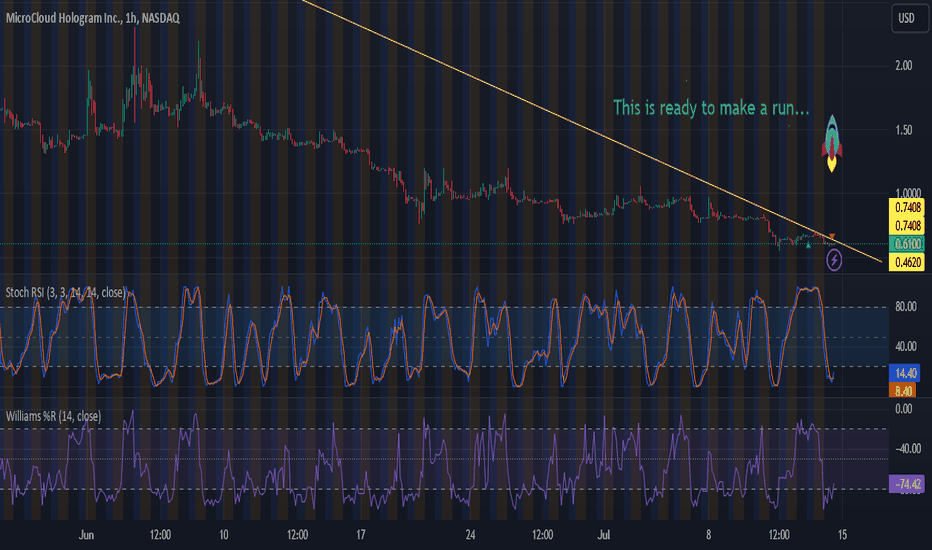Click the 15 date label on time axis
Screen dimensions: 932x550
click(x=842, y=535)
